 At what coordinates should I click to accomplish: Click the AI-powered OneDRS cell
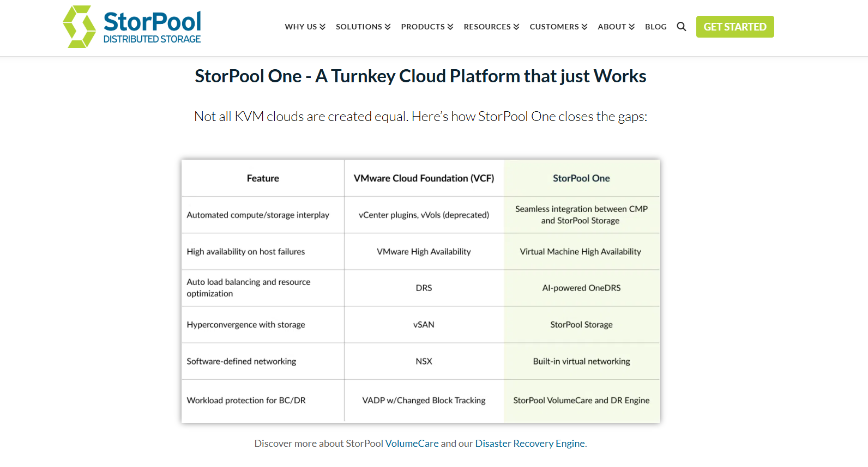coord(581,288)
